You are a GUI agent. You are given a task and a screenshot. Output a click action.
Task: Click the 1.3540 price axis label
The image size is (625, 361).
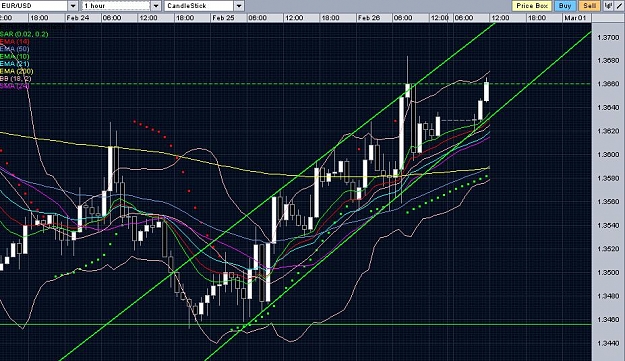point(608,226)
